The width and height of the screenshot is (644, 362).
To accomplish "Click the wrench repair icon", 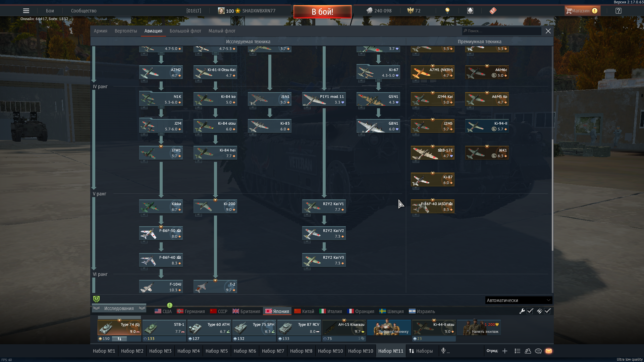I will pos(522,311).
